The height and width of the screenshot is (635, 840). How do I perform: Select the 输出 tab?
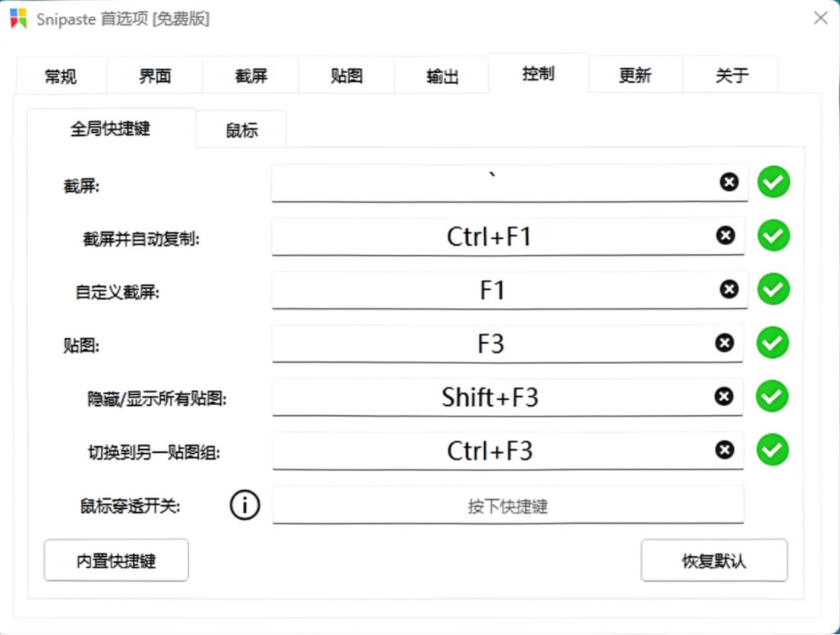[442, 74]
